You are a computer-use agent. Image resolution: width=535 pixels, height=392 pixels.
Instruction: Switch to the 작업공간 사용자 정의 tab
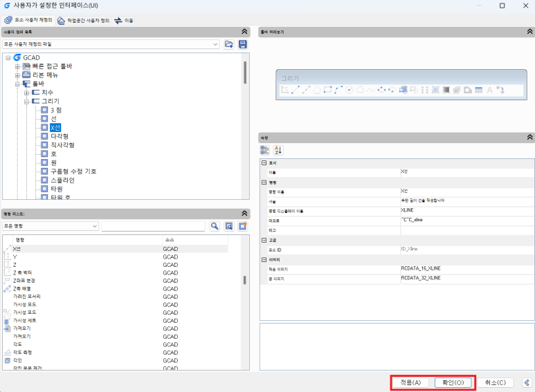(83, 21)
